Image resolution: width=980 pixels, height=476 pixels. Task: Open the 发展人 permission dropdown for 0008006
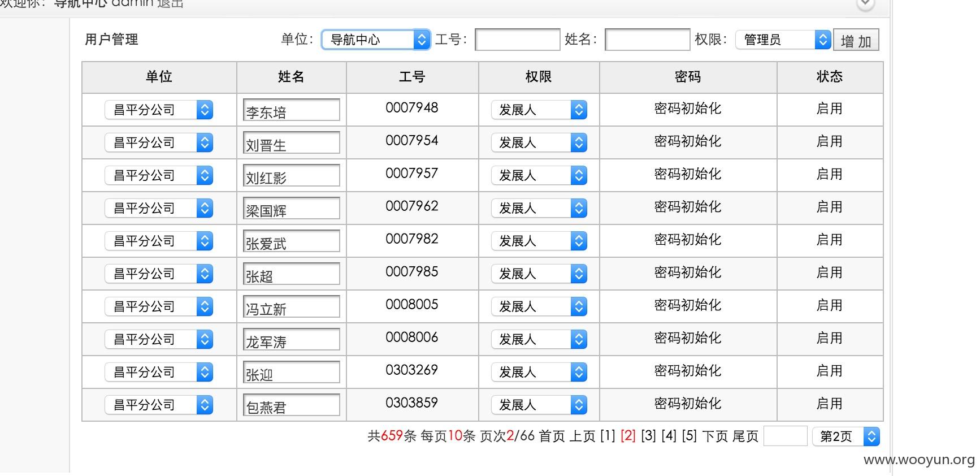[539, 339]
